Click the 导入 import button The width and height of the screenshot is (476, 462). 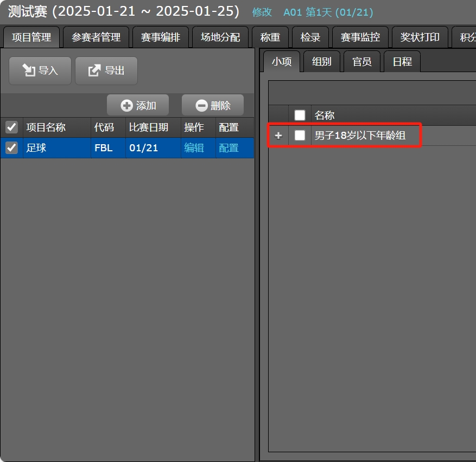pyautogui.click(x=40, y=70)
